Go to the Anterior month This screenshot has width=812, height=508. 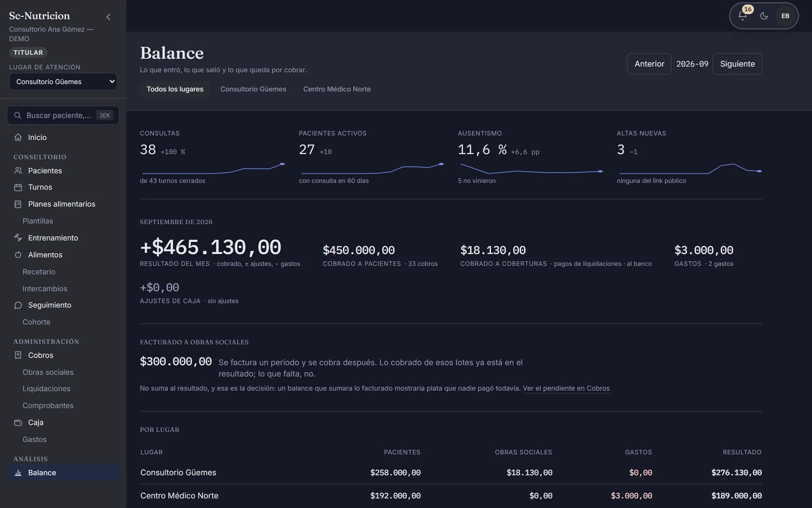pos(649,64)
